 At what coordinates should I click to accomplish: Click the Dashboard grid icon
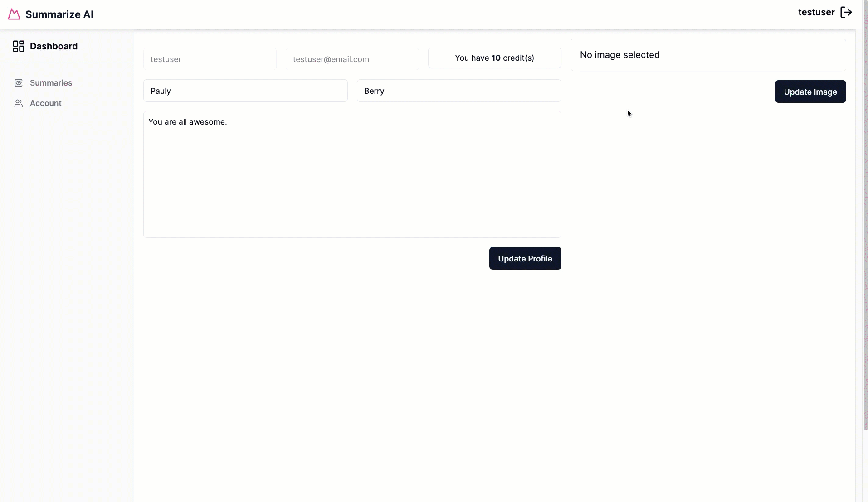pyautogui.click(x=19, y=46)
